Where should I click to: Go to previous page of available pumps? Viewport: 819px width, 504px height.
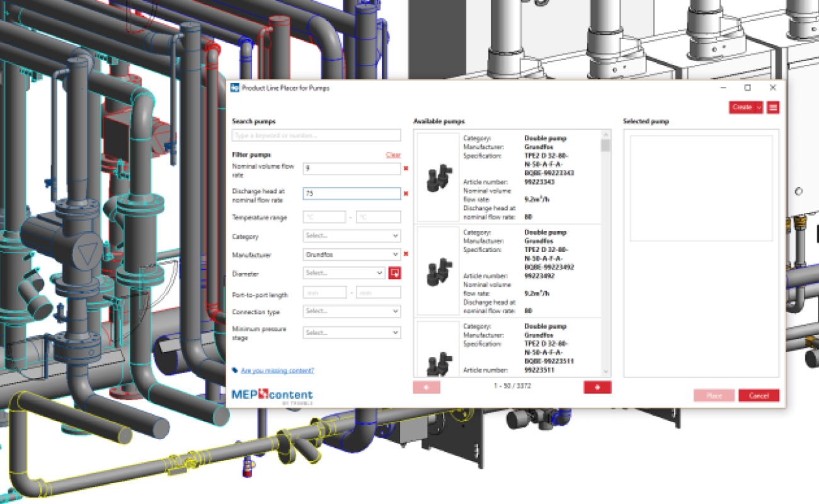(x=427, y=387)
